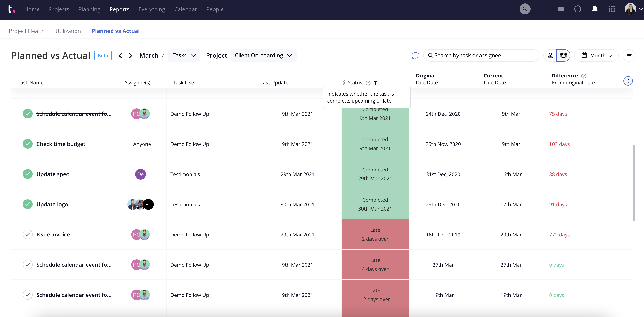The image size is (644, 317).
Task: Expand the Tasks dropdown
Action: point(184,56)
